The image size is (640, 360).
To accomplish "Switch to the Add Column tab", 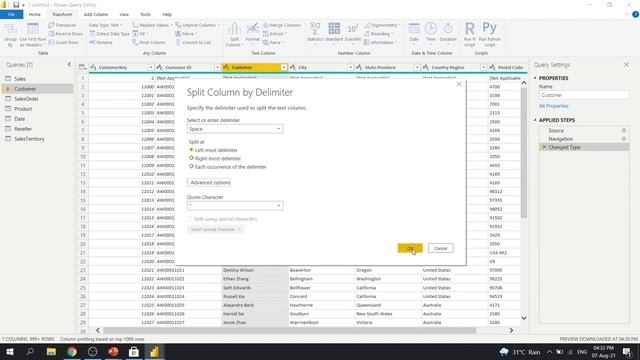I will pos(96,14).
